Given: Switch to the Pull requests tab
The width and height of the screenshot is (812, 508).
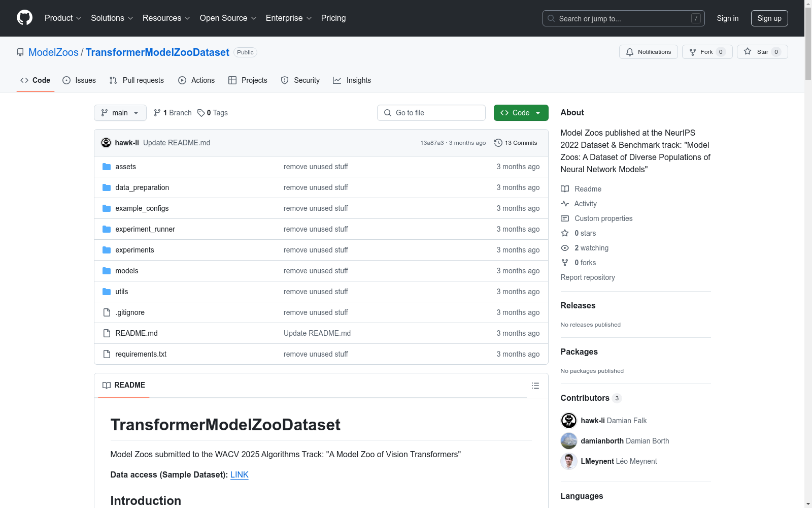Looking at the screenshot, I should [x=137, y=80].
